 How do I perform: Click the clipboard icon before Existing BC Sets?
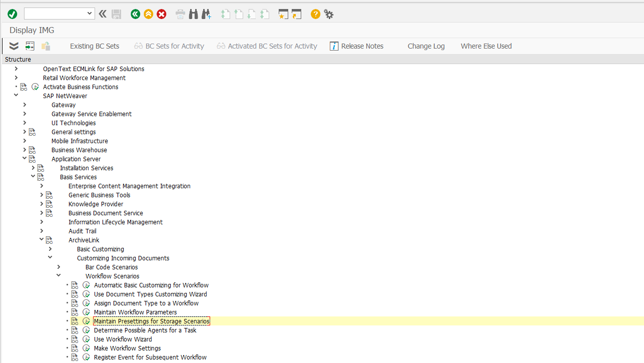pos(46,46)
